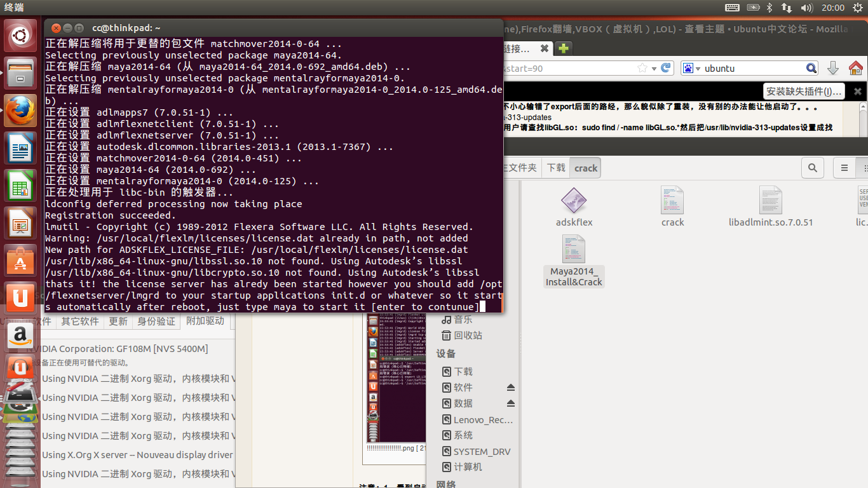Screen dimensions: 868x488
Task: Open LibreOffice Calc from the launcher
Action: point(20,186)
